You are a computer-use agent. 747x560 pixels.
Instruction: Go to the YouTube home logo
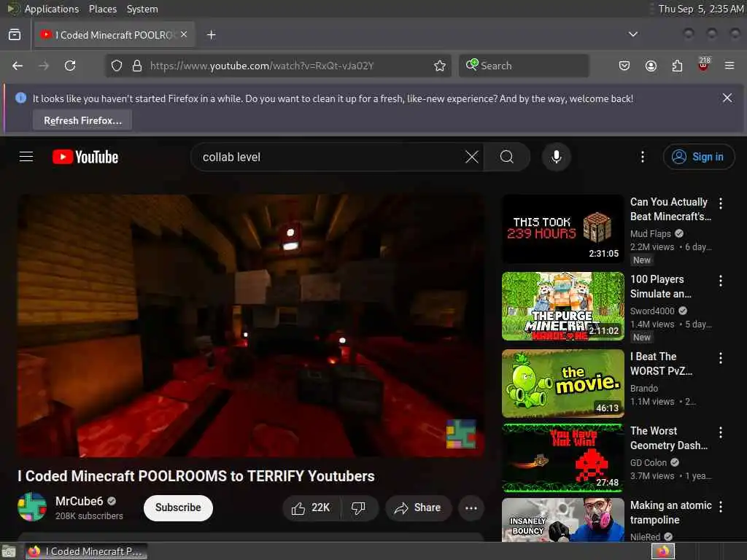tap(85, 157)
